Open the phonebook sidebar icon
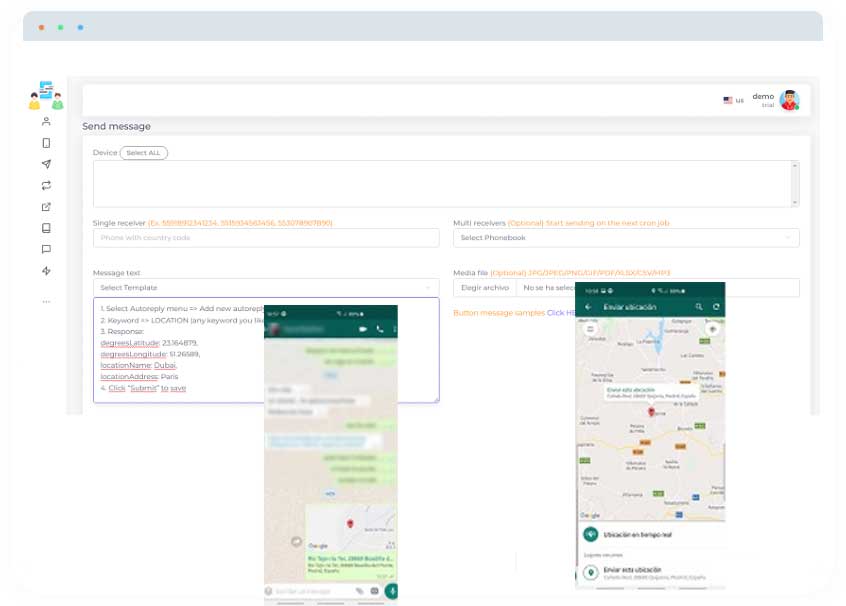846x606 pixels. pyautogui.click(x=46, y=228)
